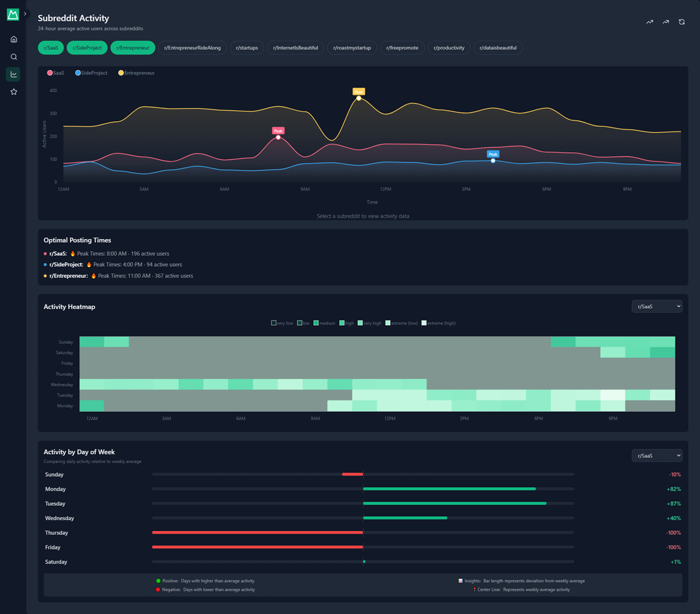The width and height of the screenshot is (700, 614).
Task: Add r/productivity to the chart
Action: pos(449,48)
